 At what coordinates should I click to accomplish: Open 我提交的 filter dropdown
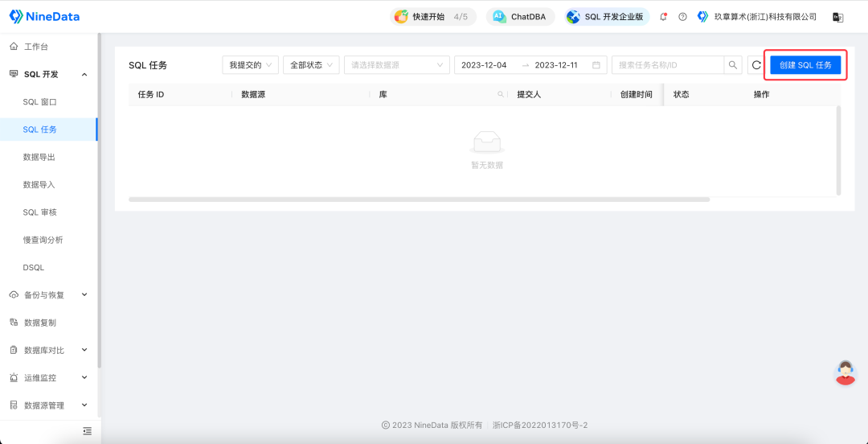250,65
